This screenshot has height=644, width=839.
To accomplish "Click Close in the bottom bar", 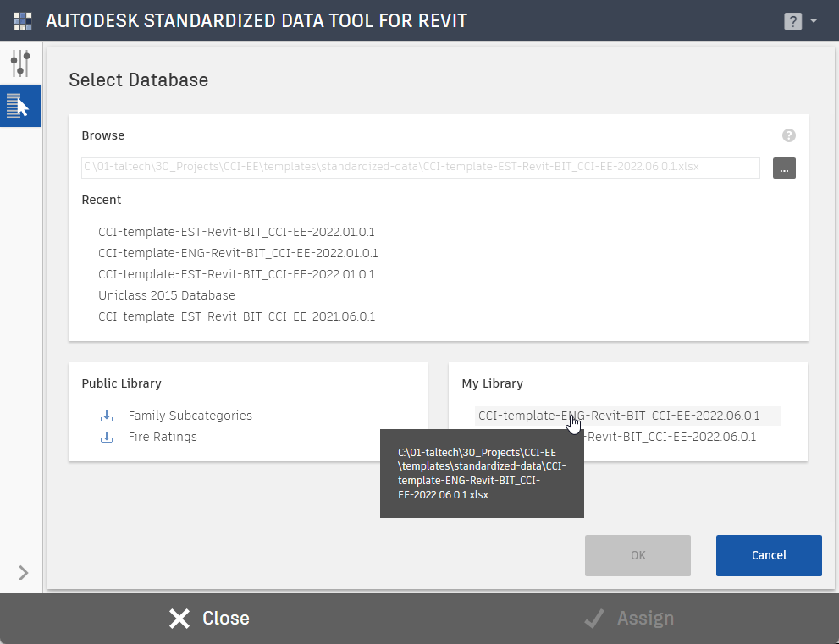I will (x=209, y=619).
